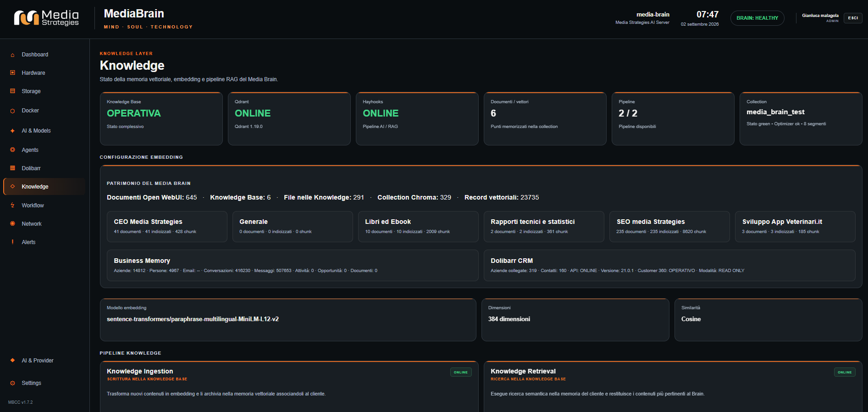Viewport: 868px width, 412px height.
Task: Click 'Collection Chroma: 329' stat
Action: click(x=414, y=197)
